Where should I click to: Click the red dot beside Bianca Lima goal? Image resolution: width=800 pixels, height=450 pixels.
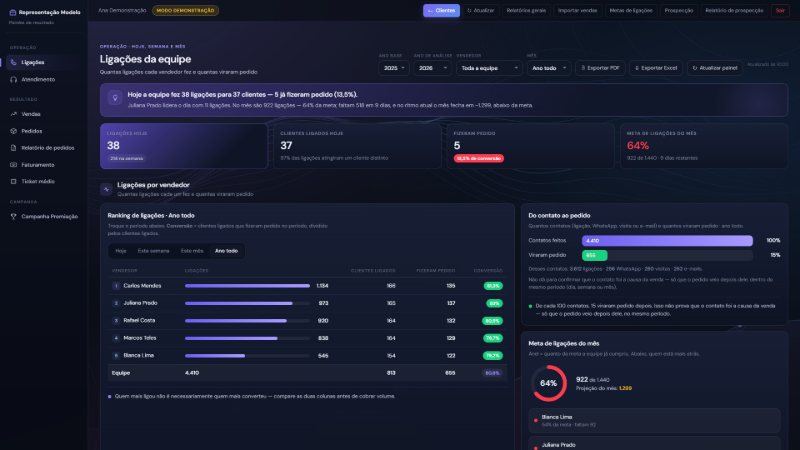535,420
